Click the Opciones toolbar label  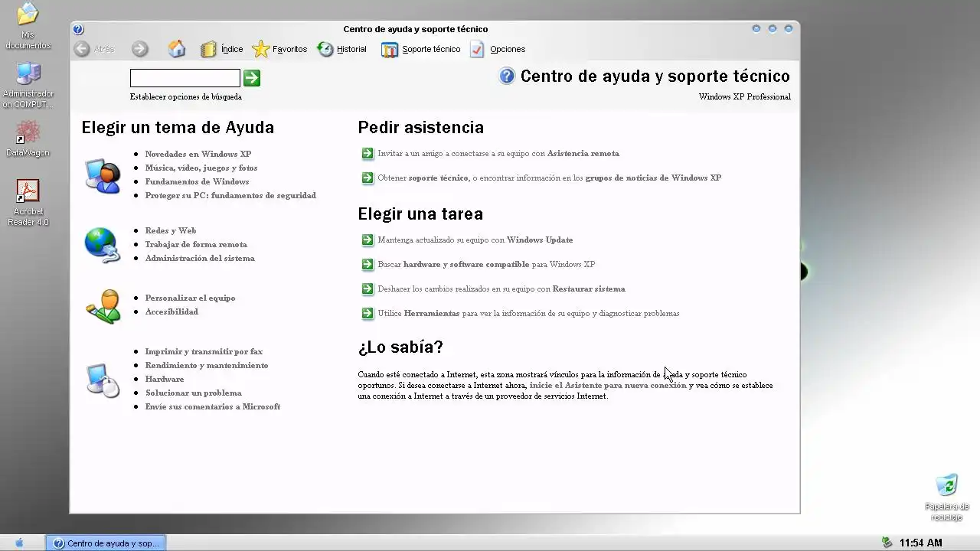508,49
